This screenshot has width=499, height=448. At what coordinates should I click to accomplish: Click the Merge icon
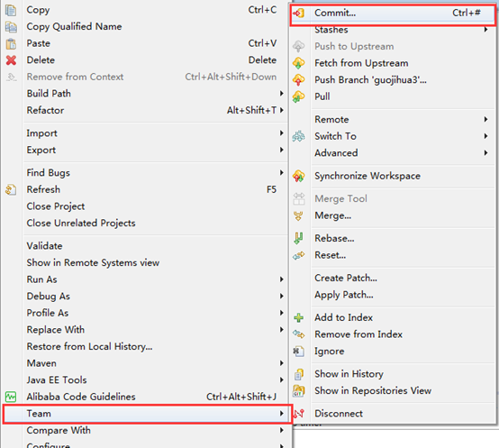tap(298, 215)
